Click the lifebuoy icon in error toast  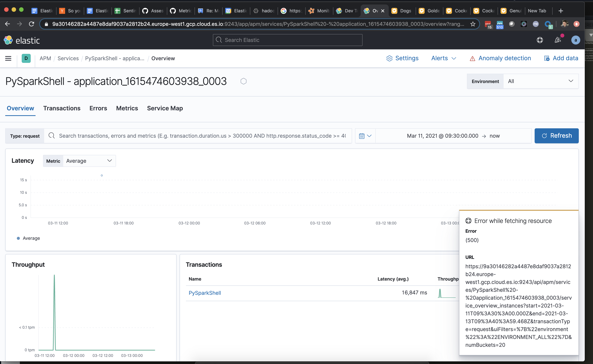point(468,221)
